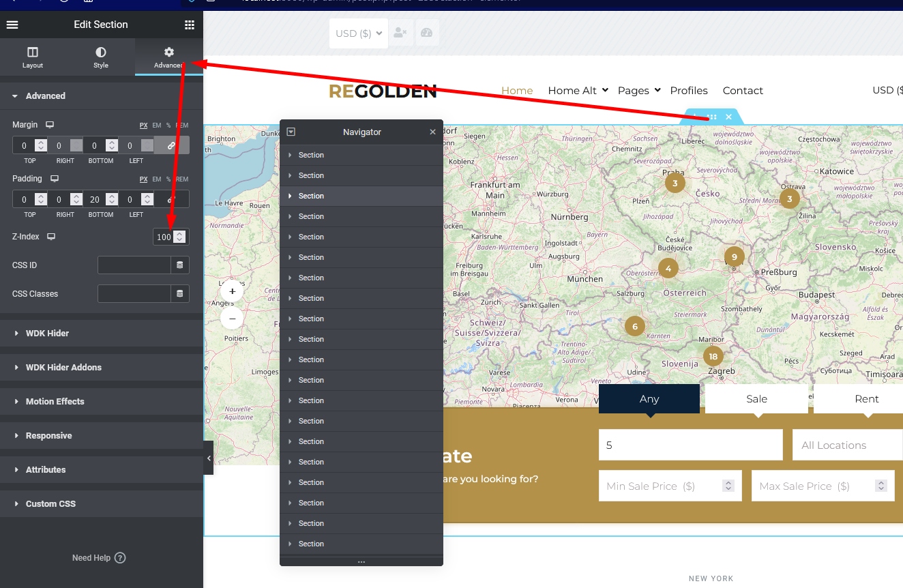The width and height of the screenshot is (903, 588).
Task: Click the Padding responsive device icon
Action: click(55, 179)
